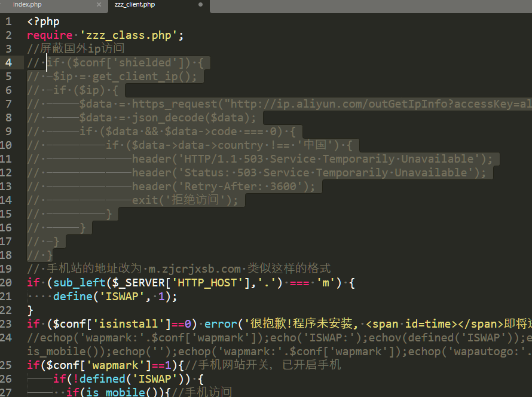Click the unsaved dot on zzz_client.php tab
This screenshot has height=397, width=532.
tap(200, 5)
